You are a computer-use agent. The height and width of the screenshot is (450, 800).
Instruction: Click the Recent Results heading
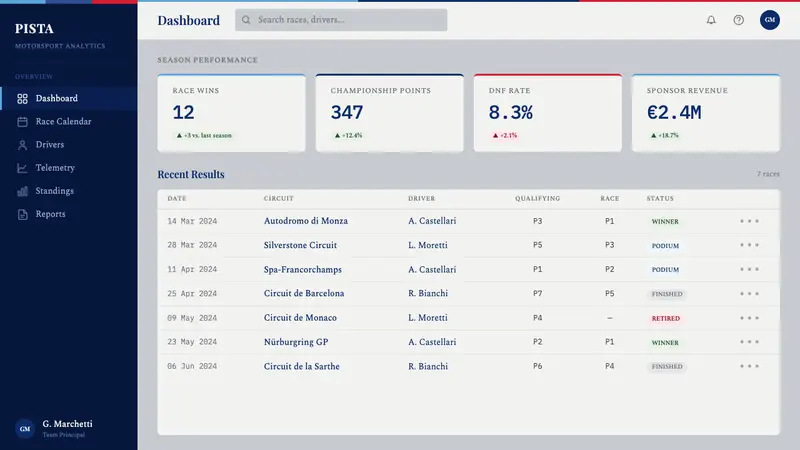pos(191,174)
